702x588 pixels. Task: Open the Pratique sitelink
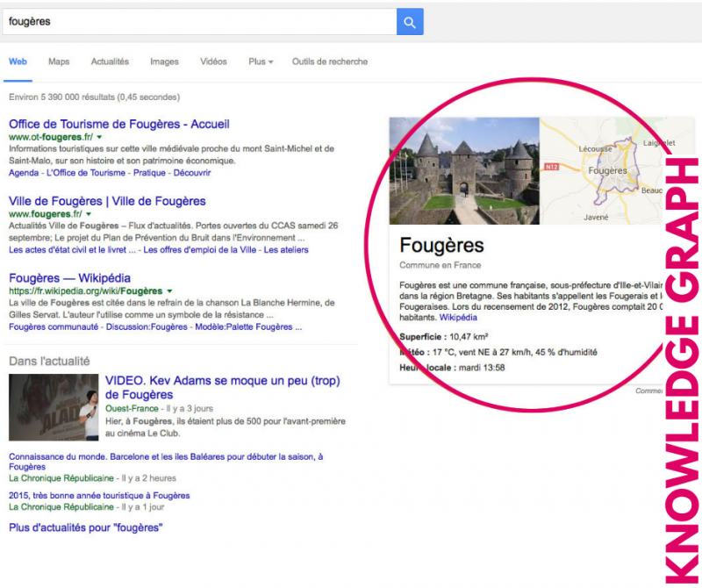pyautogui.click(x=149, y=173)
